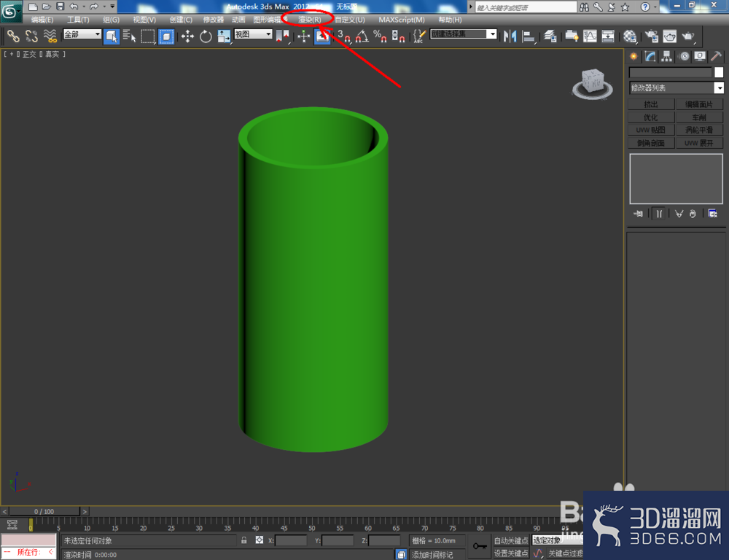Click the 挤出 modifier button

pyautogui.click(x=651, y=104)
